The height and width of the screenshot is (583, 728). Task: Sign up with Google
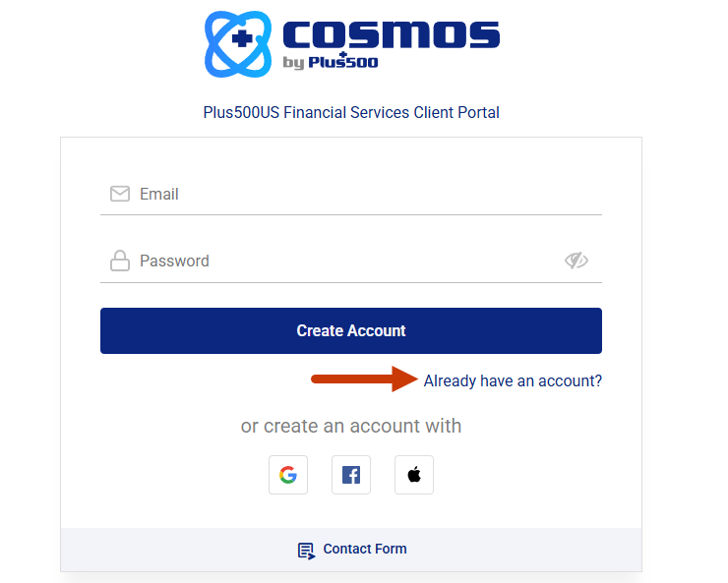[288, 475]
